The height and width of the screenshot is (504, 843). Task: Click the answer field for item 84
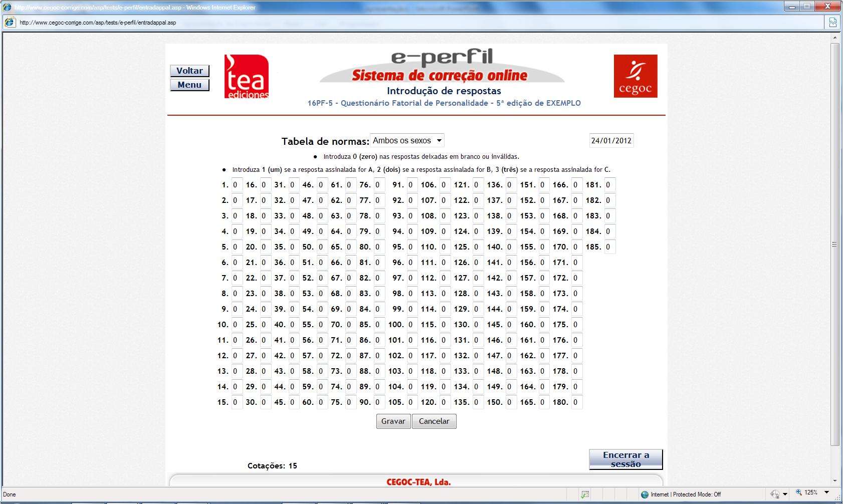[x=379, y=309]
